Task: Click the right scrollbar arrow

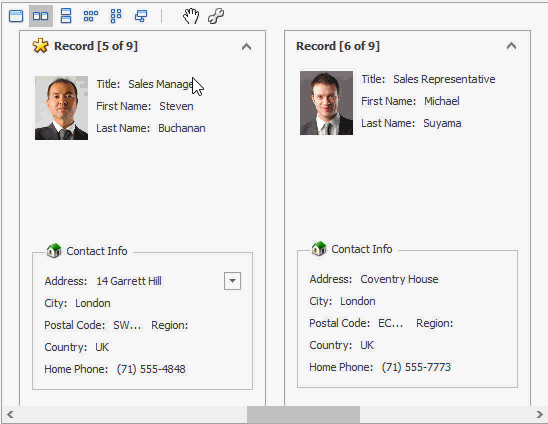Action: pos(540,415)
